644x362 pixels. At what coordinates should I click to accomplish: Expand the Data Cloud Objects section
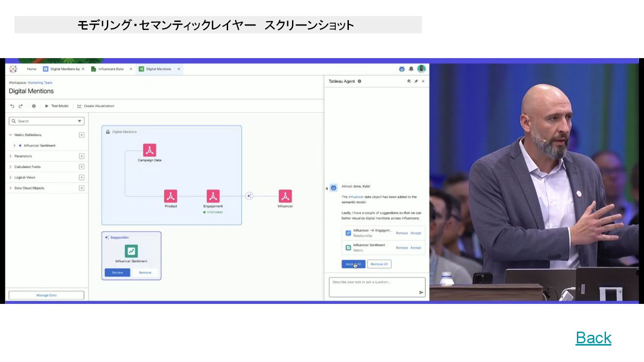(x=11, y=188)
